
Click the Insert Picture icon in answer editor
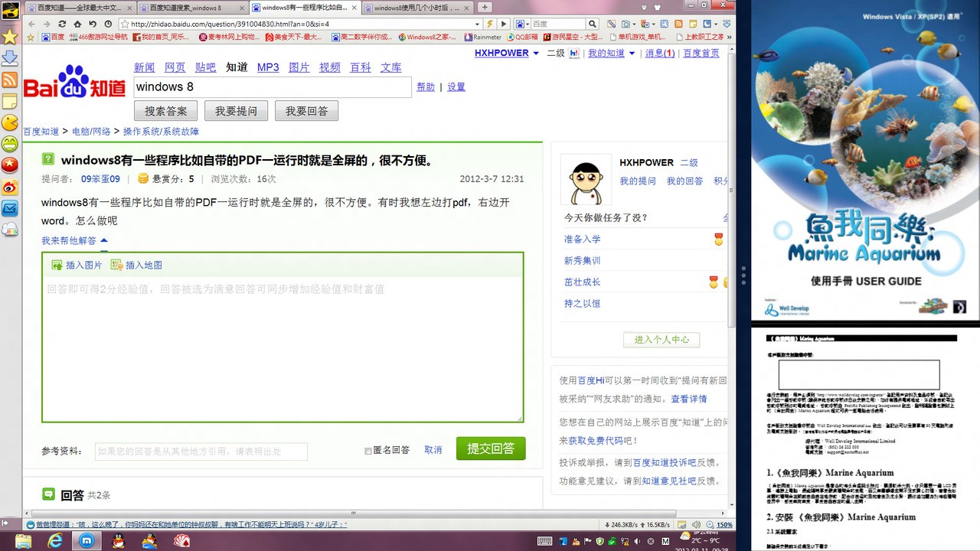57,265
